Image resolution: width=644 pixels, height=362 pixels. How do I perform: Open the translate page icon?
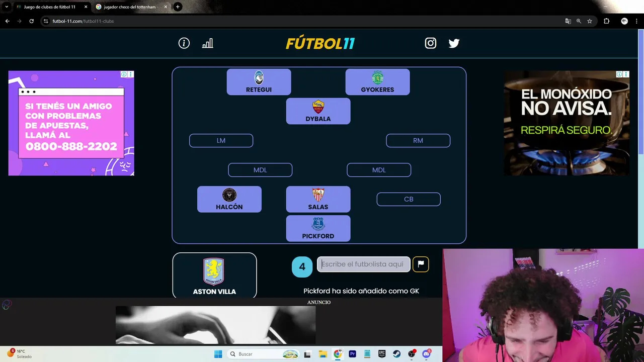pos(568,21)
